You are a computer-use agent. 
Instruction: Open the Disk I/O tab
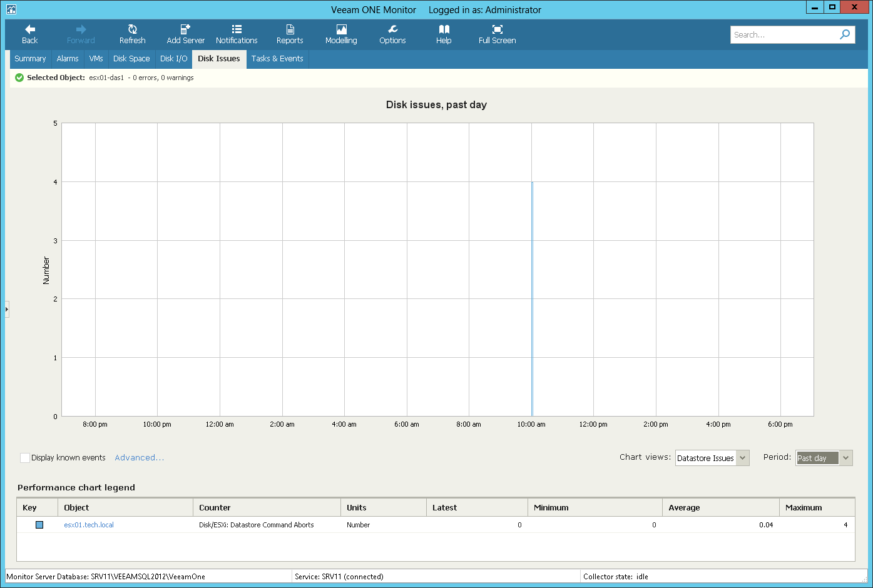click(173, 59)
